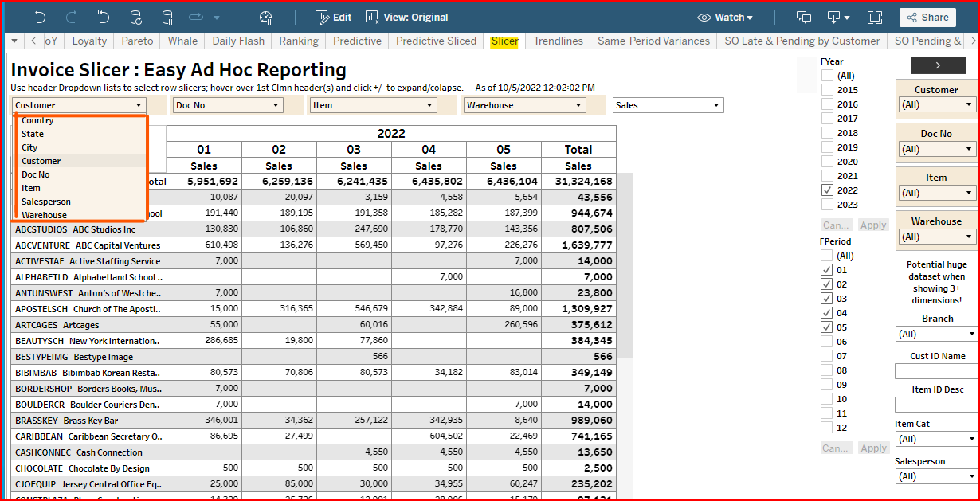Open the Watch menu
Viewport: 980px width, 501px height.
click(x=725, y=17)
